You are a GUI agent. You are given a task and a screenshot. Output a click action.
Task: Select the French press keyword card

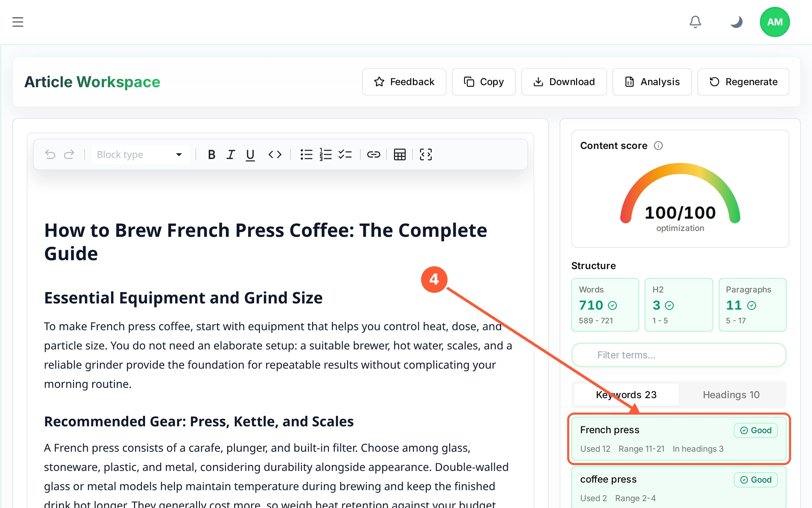click(679, 439)
